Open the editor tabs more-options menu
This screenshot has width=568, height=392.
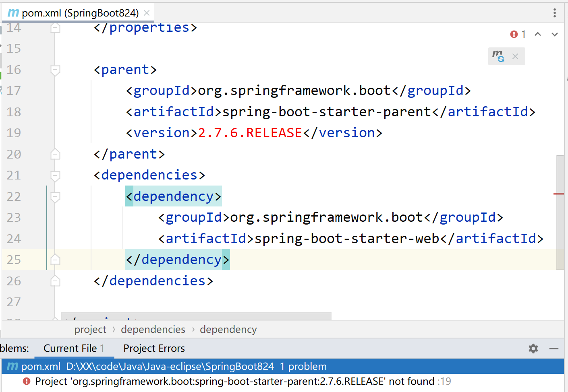[x=555, y=13]
